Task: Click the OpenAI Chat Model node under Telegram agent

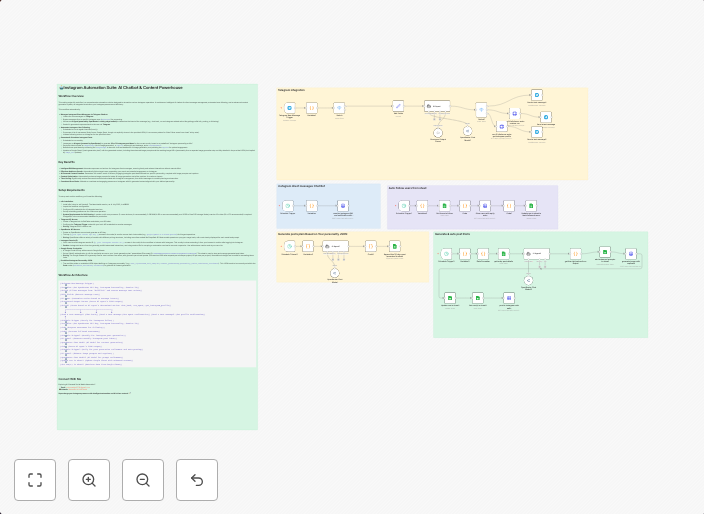Action: 438,132
